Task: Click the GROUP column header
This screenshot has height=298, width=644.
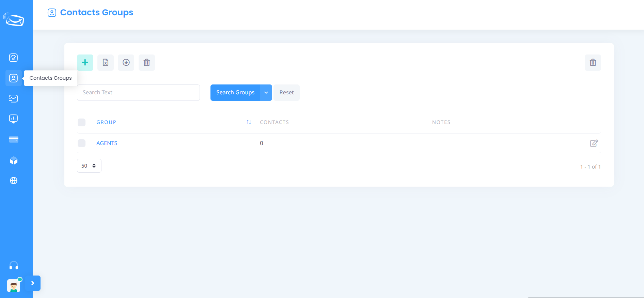Action: [x=106, y=122]
